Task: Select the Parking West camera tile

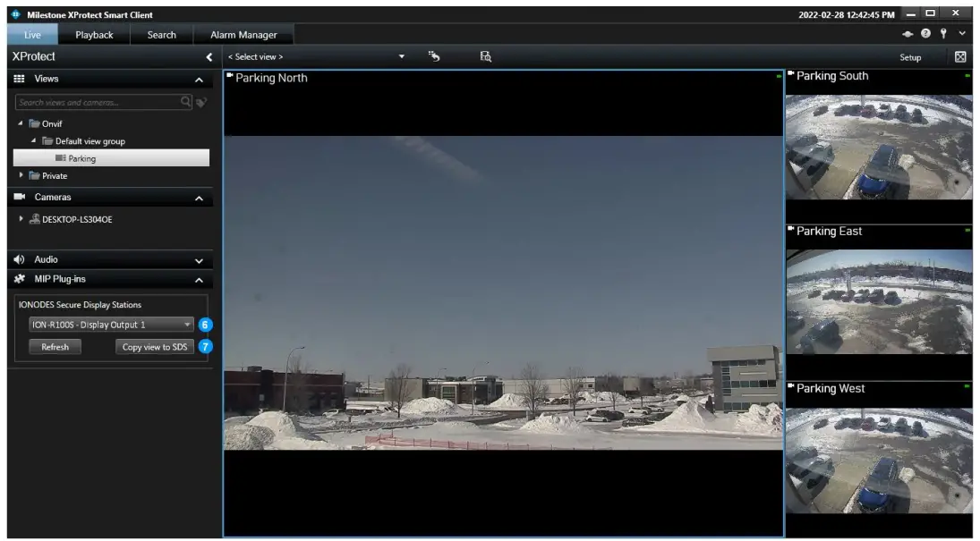Action: (x=879, y=459)
